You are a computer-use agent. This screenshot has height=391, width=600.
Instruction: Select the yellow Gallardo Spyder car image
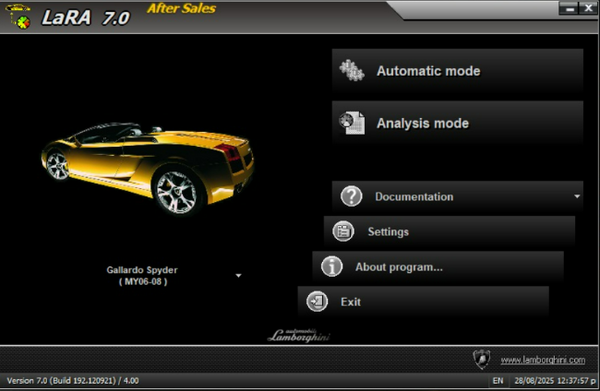tap(147, 168)
